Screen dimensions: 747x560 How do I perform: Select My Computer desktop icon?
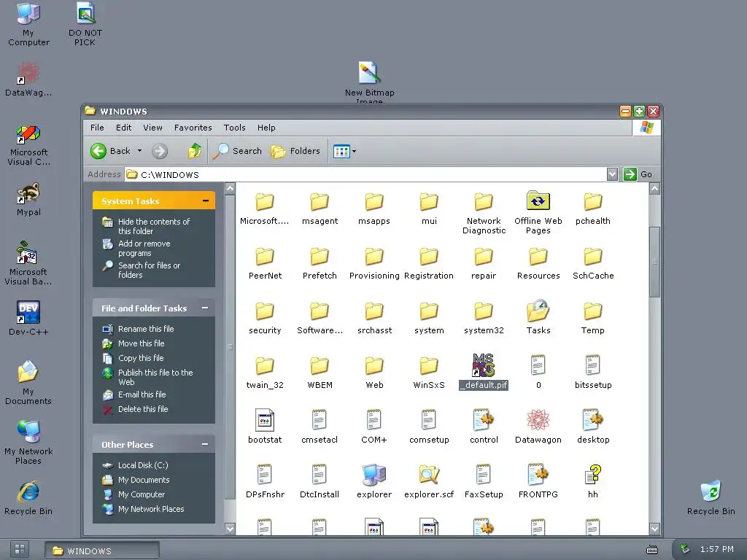coord(28,24)
